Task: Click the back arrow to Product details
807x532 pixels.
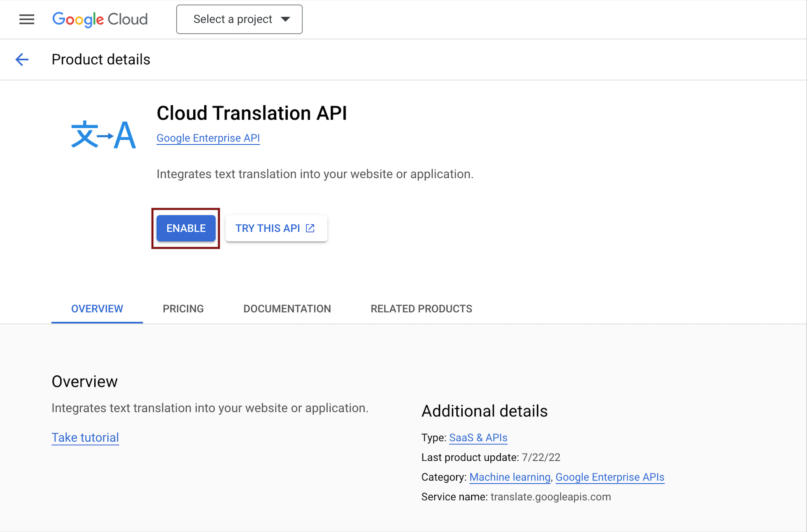Action: [x=22, y=59]
